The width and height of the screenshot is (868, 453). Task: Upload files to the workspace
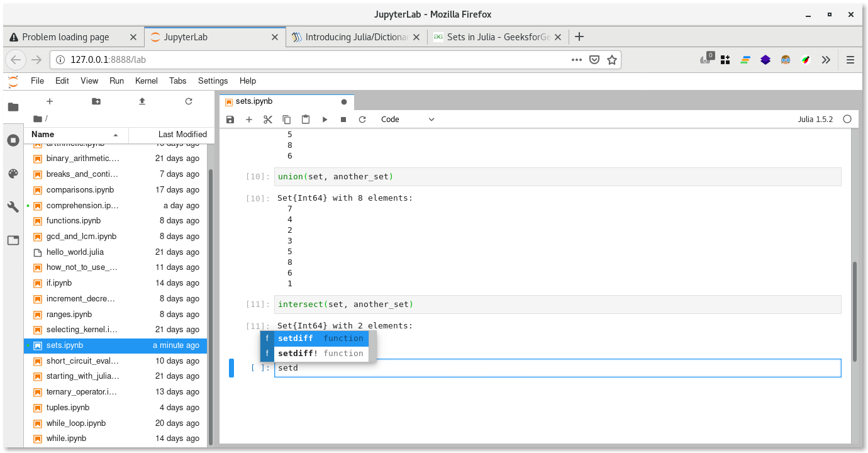click(142, 101)
